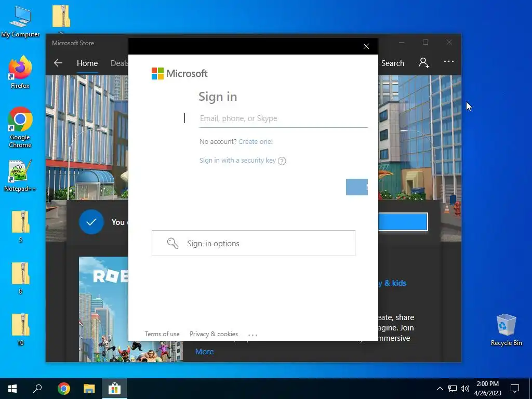Open the footer ellipsis more options
This screenshot has width=532, height=399.
coord(253,335)
